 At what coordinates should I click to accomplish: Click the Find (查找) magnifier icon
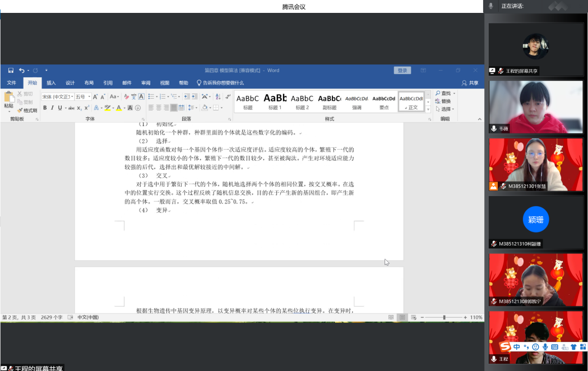[x=438, y=93]
